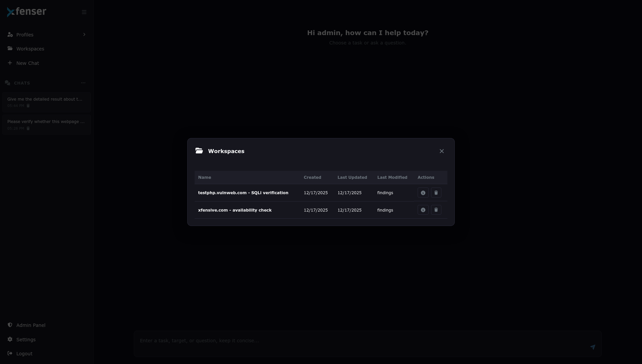This screenshot has height=364, width=642.
Task: Delete the 05:44 PM chat
Action: 28,106
